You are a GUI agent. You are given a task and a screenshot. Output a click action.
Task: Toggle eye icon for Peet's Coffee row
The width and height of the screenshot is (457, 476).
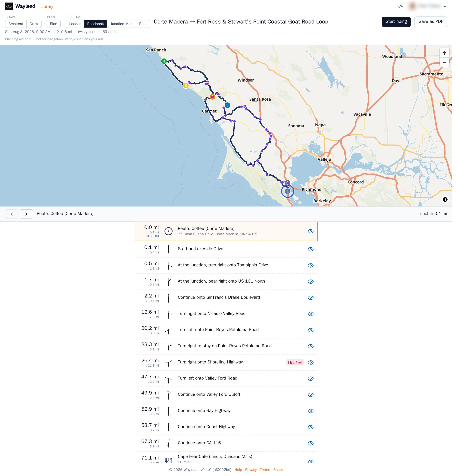point(311,231)
